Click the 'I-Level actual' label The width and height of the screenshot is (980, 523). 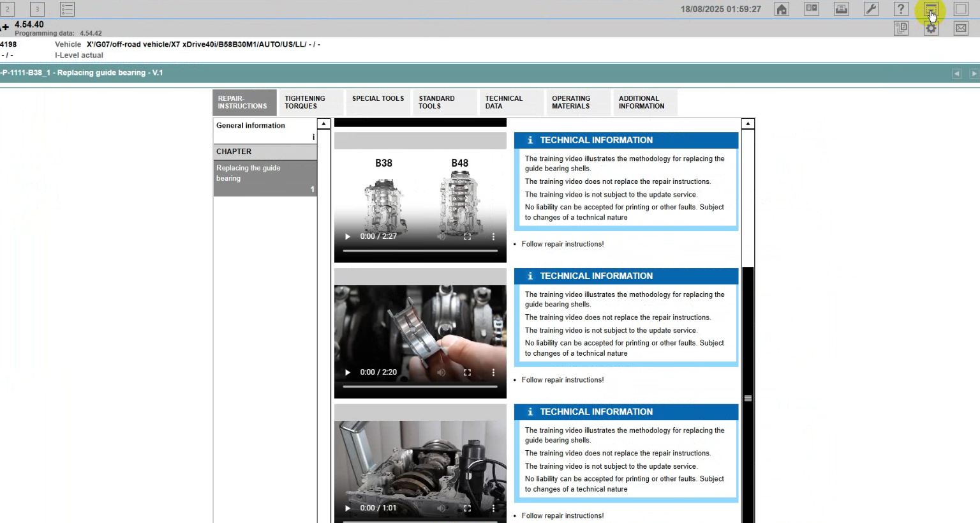pyautogui.click(x=79, y=56)
